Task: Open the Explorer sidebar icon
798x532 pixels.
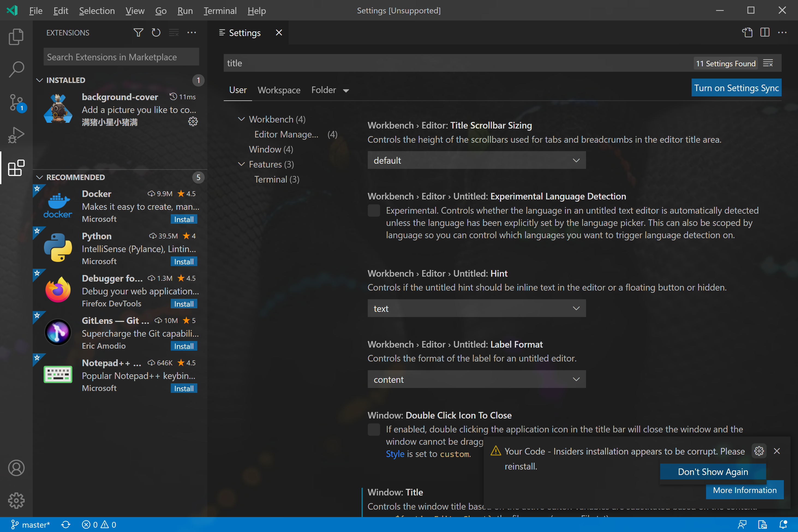Action: coord(16,36)
